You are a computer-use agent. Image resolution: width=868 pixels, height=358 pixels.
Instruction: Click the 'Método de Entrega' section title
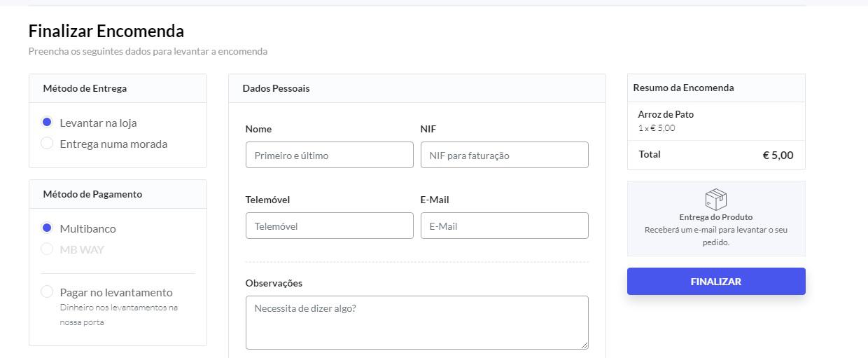point(85,88)
